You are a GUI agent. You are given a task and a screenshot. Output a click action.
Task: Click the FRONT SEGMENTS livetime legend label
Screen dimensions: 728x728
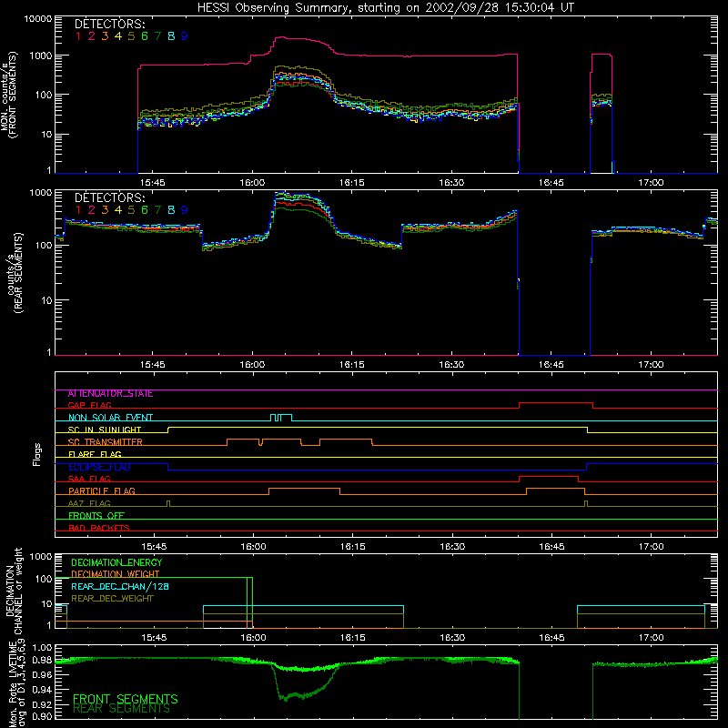(126, 699)
